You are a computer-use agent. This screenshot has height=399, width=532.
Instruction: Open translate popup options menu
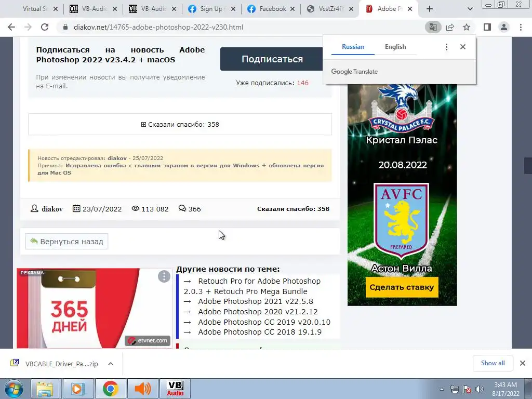[x=446, y=47]
